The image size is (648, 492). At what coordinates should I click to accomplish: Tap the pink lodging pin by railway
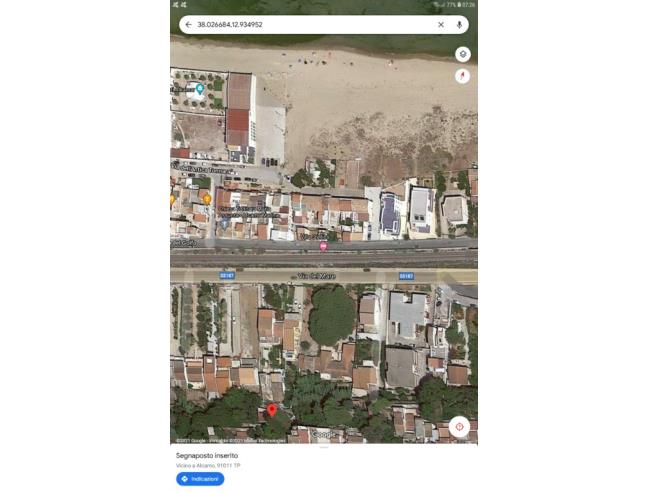click(324, 247)
